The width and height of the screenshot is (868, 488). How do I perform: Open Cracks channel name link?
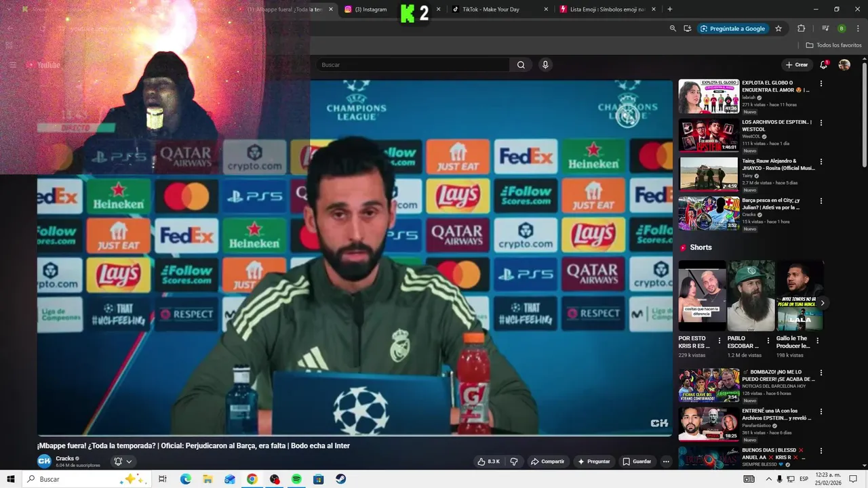(65, 458)
